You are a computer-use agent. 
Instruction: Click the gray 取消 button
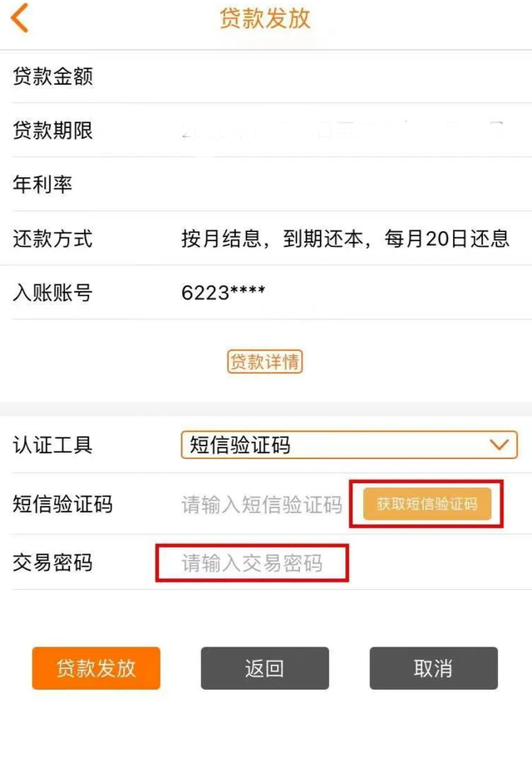433,668
